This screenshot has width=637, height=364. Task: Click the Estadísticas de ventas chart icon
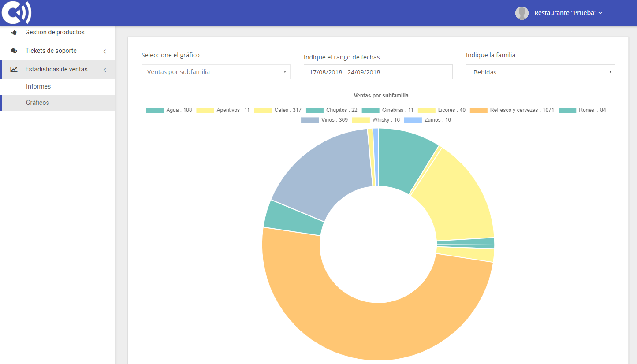click(13, 69)
